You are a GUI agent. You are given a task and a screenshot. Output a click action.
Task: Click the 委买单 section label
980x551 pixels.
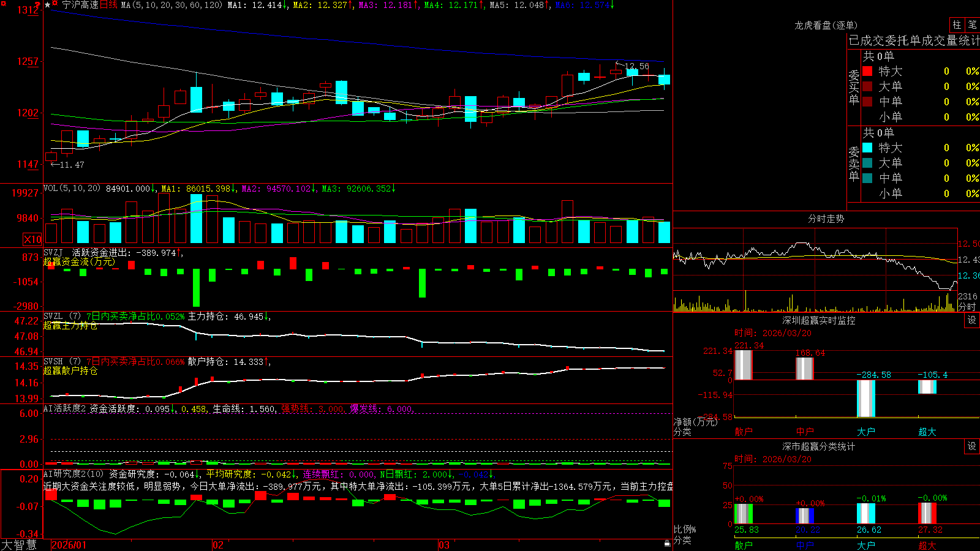click(854, 88)
